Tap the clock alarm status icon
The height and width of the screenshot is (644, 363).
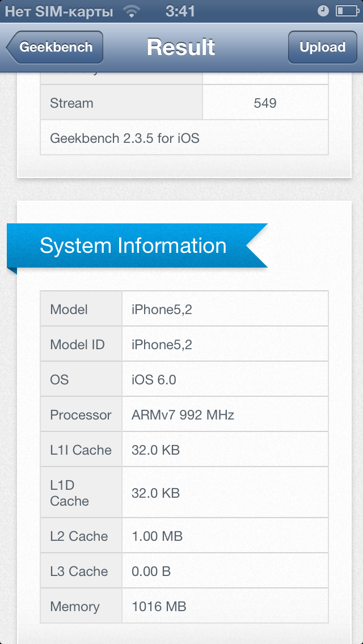[x=323, y=11]
